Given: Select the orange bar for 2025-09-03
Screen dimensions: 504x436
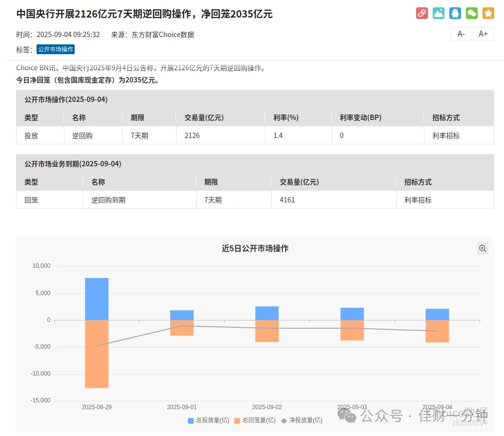Looking at the screenshot, I should pyautogui.click(x=352, y=330).
